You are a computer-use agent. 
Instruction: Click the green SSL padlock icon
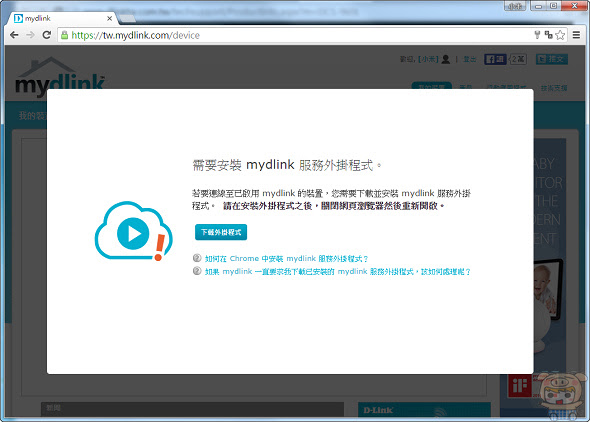(65, 35)
